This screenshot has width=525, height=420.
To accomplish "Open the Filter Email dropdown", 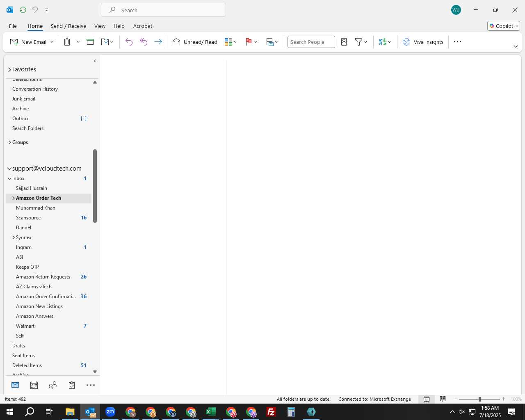I will (361, 42).
